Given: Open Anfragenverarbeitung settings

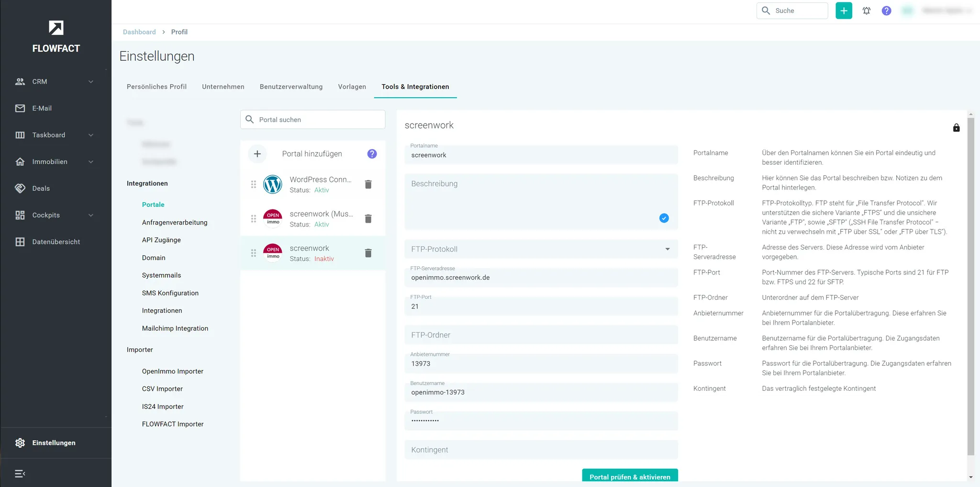Looking at the screenshot, I should point(175,222).
